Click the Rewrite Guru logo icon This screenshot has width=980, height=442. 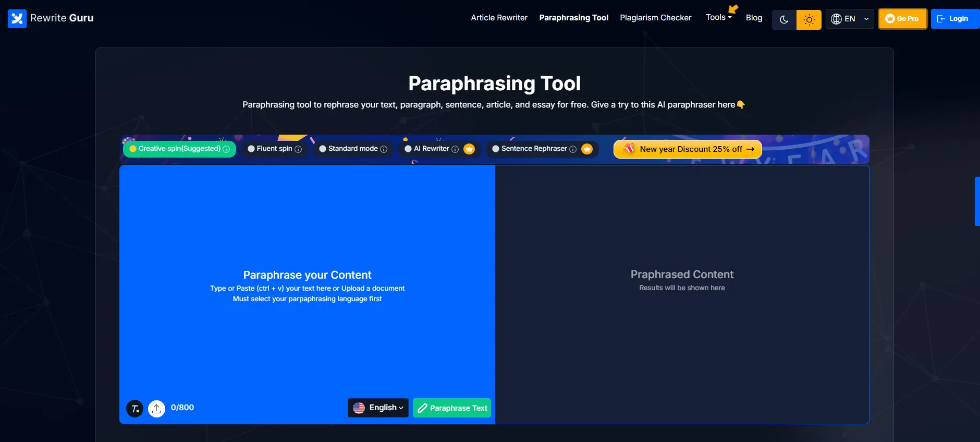[17, 19]
